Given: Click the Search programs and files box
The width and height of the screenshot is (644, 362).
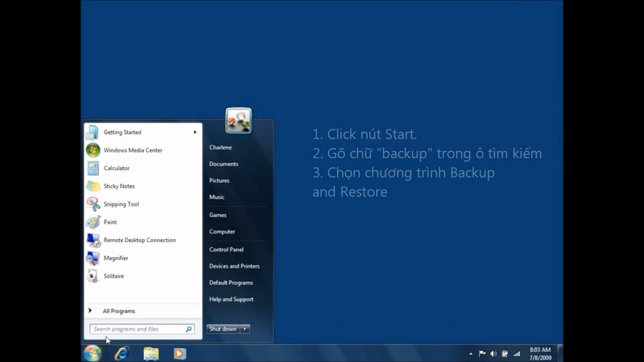Looking at the screenshot, I should click(x=142, y=329).
